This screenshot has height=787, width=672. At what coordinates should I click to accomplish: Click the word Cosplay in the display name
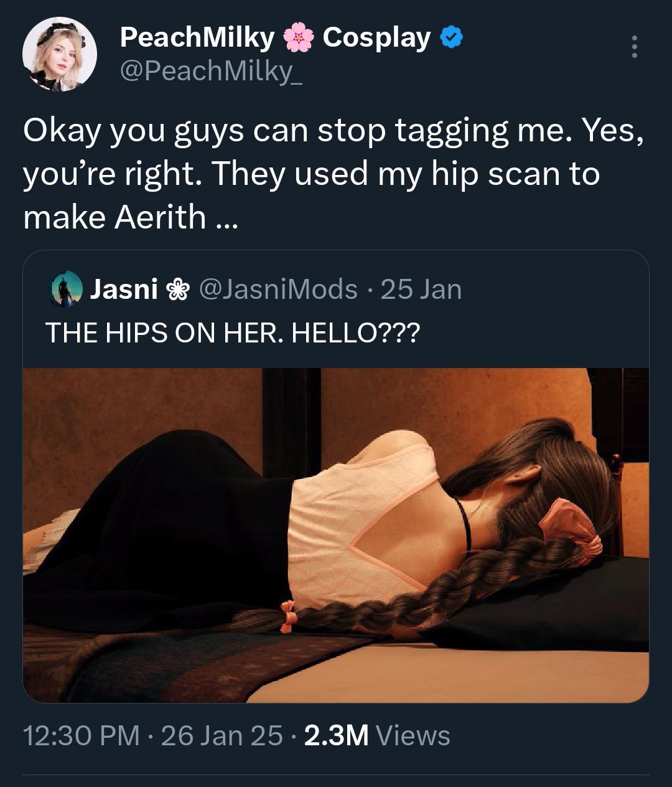pos(376,38)
